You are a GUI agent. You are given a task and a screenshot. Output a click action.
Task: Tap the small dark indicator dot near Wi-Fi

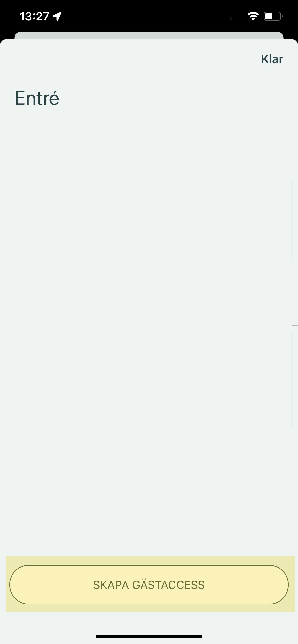pyautogui.click(x=231, y=18)
